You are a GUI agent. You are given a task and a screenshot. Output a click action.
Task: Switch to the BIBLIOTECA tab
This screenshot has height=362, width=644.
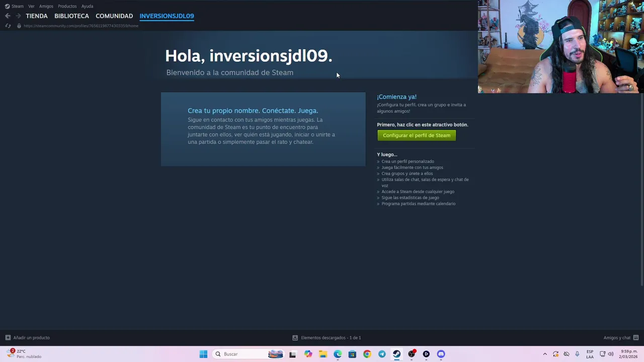coord(71,16)
